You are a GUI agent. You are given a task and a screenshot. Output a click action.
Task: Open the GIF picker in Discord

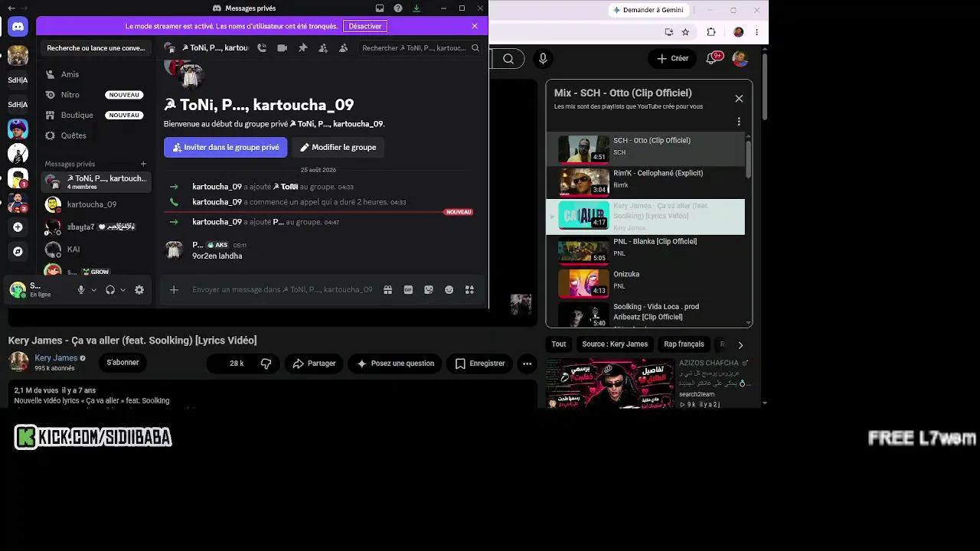408,290
